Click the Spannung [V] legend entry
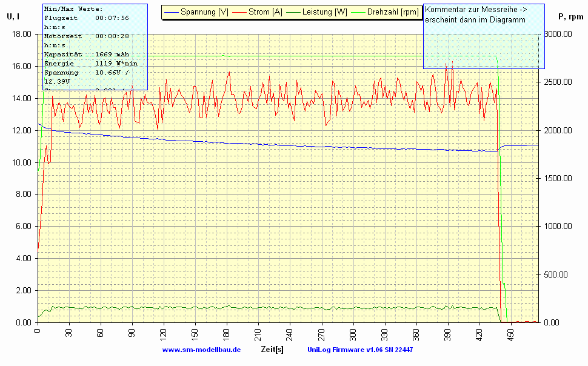The height and width of the screenshot is (366, 588). [204, 12]
